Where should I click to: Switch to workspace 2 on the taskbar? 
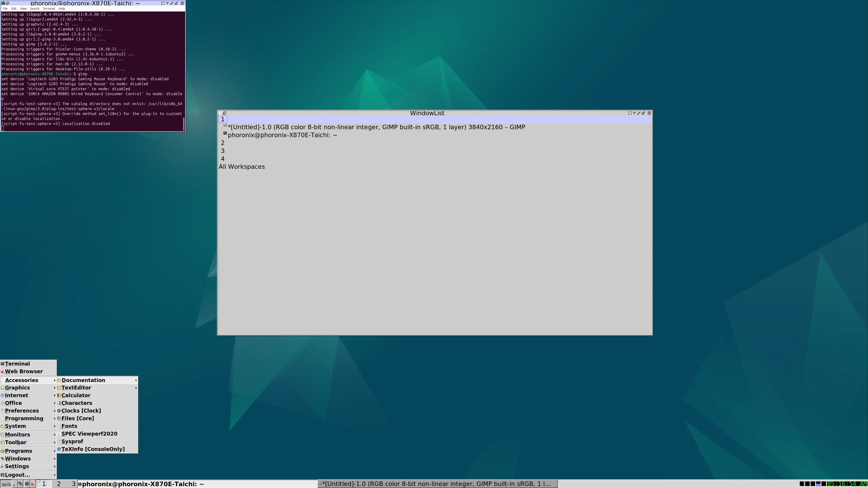point(59,484)
